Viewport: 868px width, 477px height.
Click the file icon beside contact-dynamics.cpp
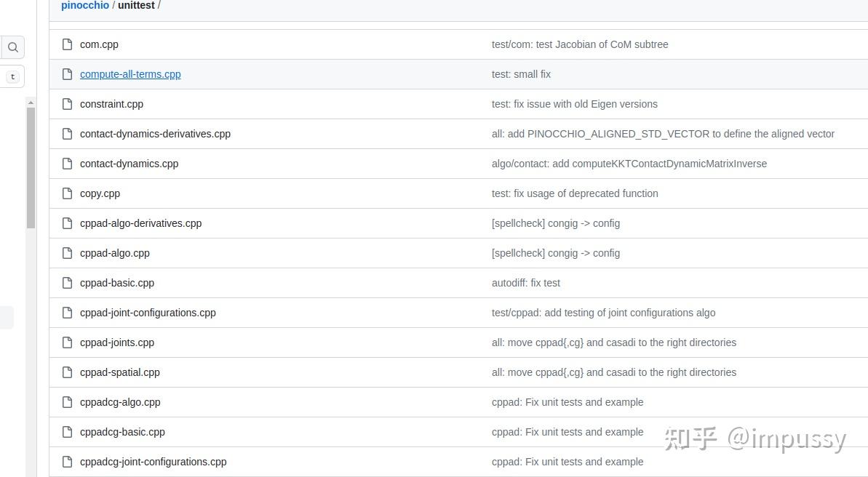pos(67,164)
